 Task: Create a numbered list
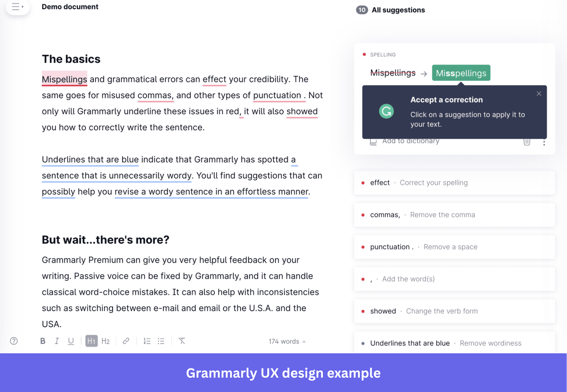pyautogui.click(x=147, y=341)
